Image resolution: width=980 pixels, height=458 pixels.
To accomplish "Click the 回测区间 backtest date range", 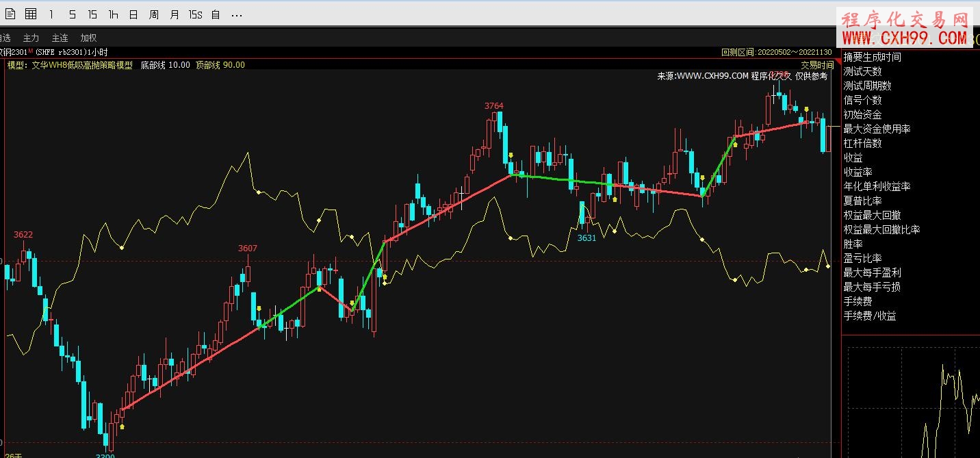I will (x=776, y=52).
